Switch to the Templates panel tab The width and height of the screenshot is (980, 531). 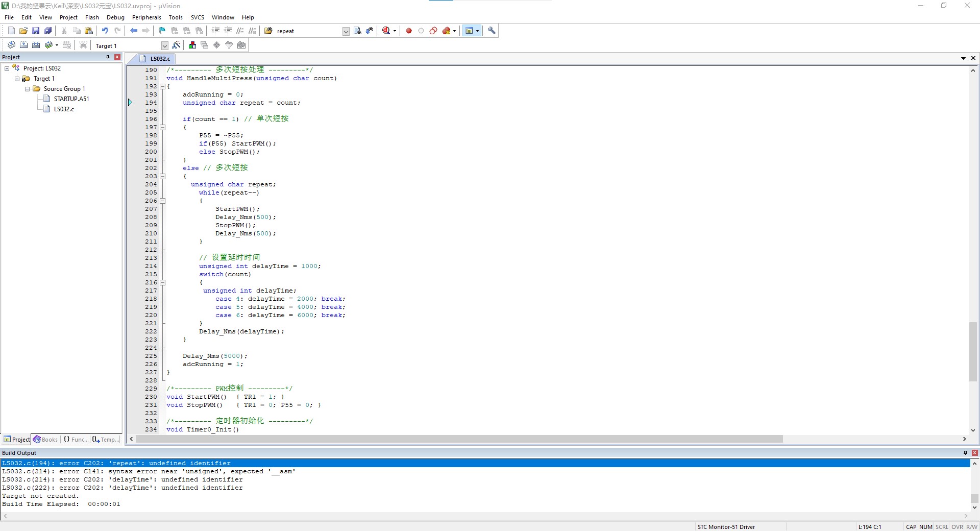tap(106, 440)
